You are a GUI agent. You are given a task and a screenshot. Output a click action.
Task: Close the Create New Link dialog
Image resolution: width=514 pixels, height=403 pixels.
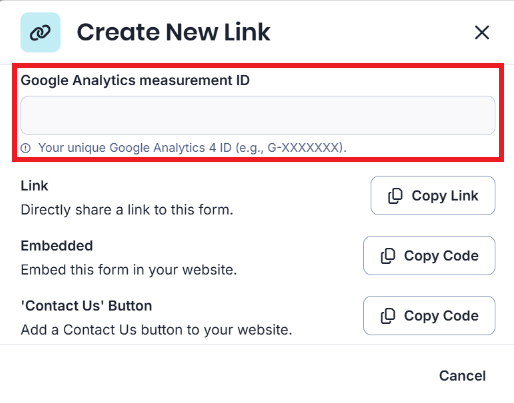[482, 33]
